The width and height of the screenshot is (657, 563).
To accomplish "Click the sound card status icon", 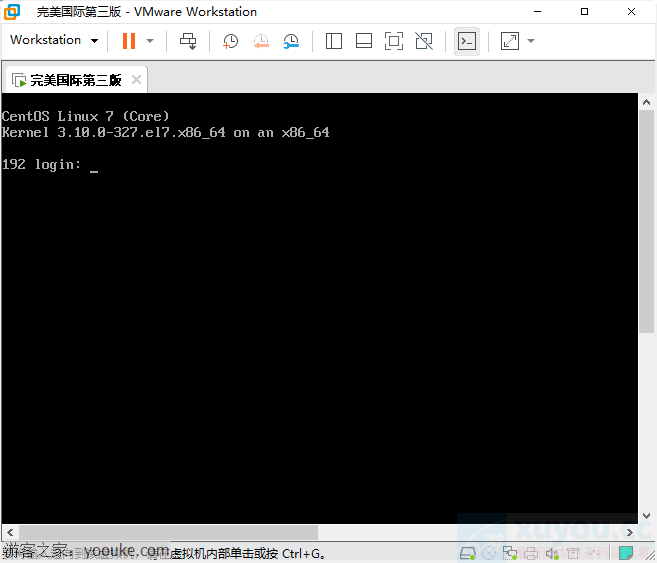I will click(x=549, y=553).
